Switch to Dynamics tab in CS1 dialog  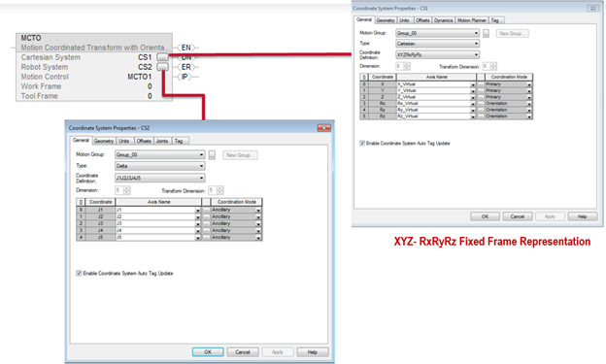click(x=443, y=20)
